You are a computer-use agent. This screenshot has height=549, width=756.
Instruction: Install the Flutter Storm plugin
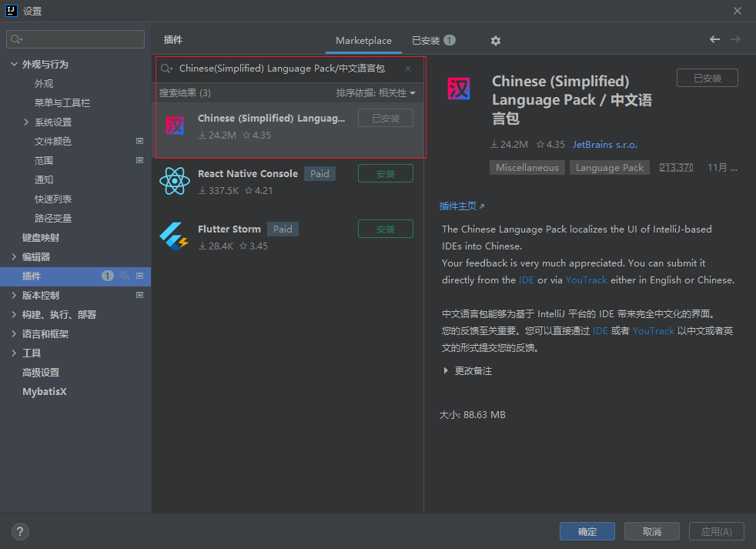(385, 229)
